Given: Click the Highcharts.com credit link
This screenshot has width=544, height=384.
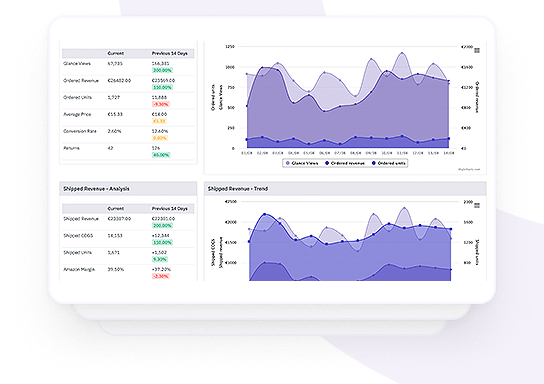Looking at the screenshot, I should 469,169.
